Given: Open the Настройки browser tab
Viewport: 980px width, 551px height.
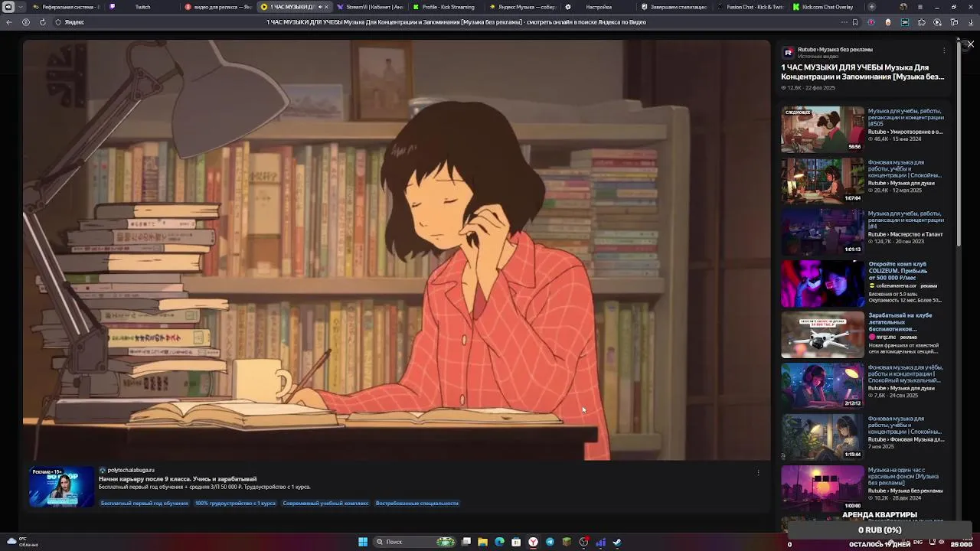Looking at the screenshot, I should [598, 7].
